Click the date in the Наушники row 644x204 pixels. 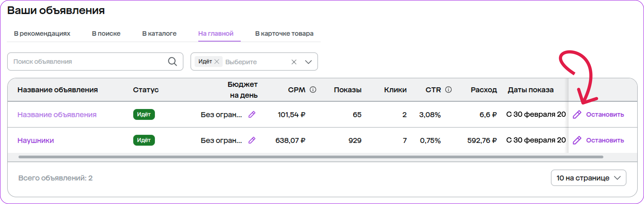click(x=536, y=140)
